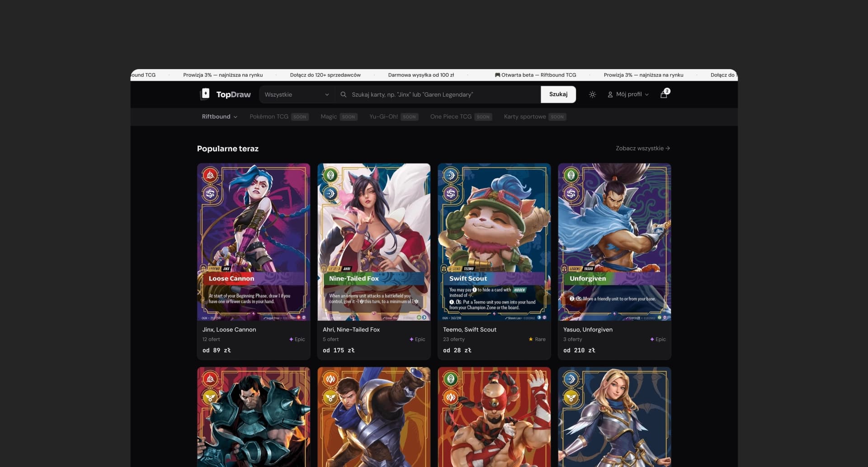The image size is (868, 467).
Task: Click the Ahri, Nine-Tailed Fox title
Action: (351, 330)
